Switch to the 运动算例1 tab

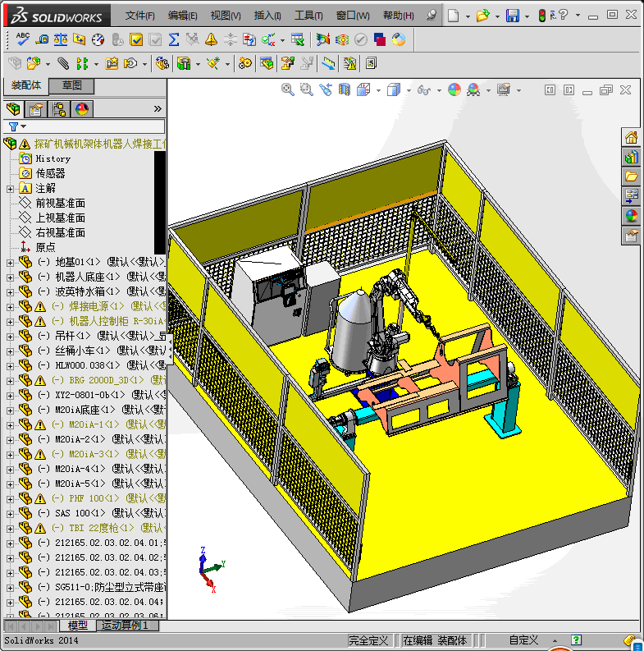127,626
